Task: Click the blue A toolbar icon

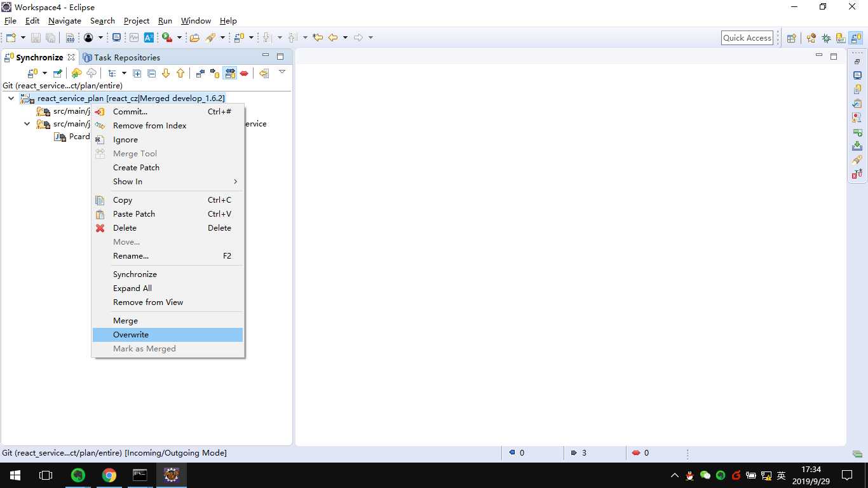Action: click(149, 37)
